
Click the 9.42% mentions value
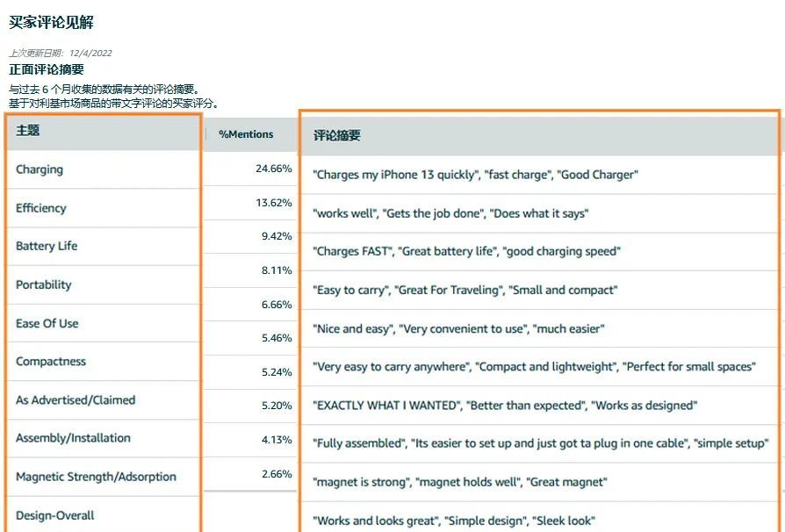point(277,236)
